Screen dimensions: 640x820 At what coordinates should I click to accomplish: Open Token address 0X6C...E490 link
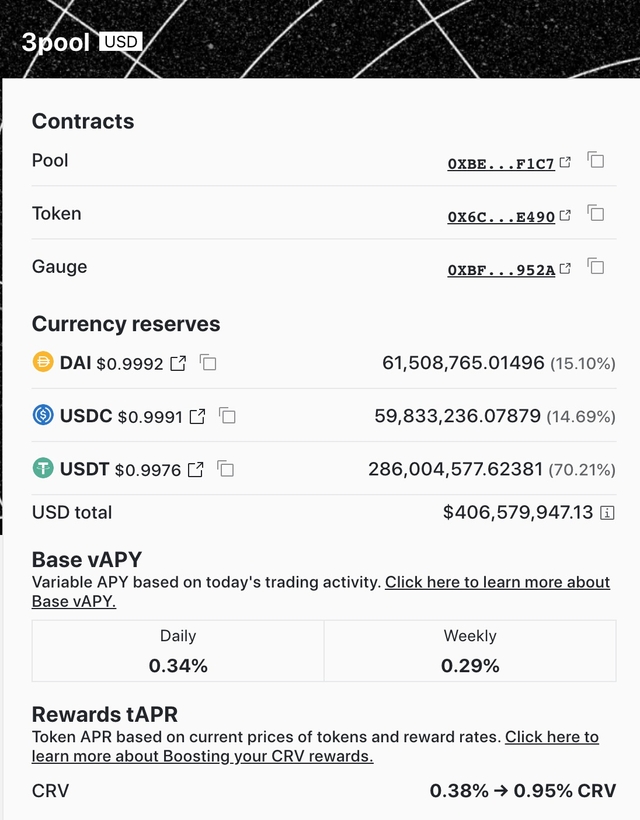point(501,216)
